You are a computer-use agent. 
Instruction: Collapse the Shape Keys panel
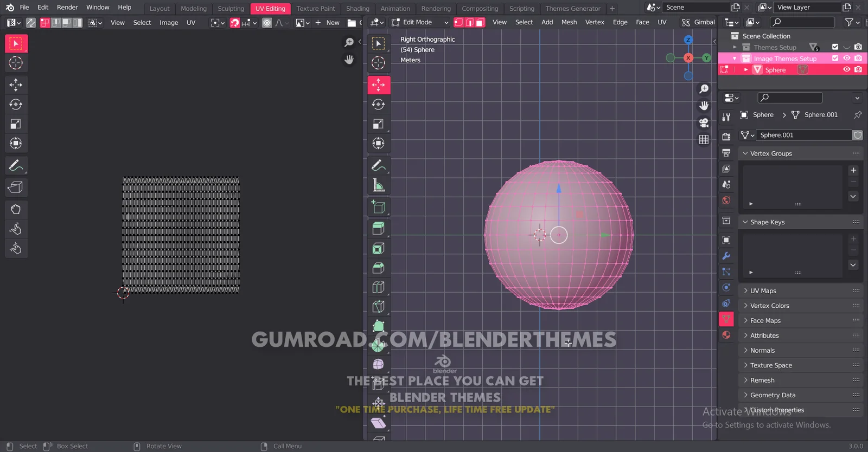point(745,222)
